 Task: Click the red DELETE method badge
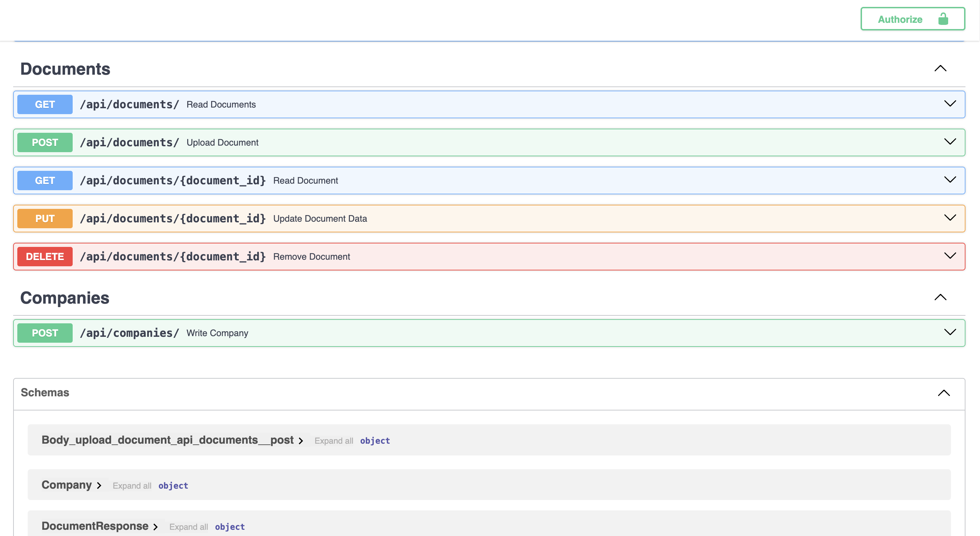[x=45, y=257]
